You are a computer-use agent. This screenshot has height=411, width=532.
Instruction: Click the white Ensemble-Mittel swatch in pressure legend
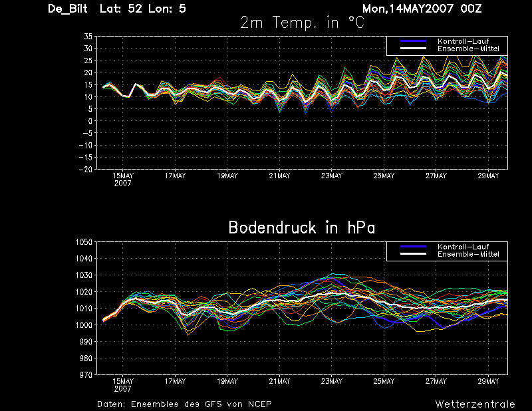pos(413,254)
